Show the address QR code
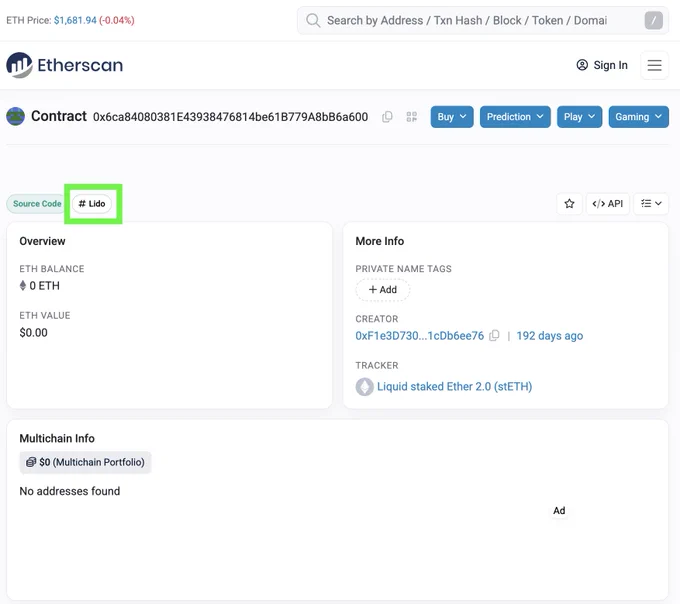Image resolution: width=680 pixels, height=604 pixels. pos(412,117)
